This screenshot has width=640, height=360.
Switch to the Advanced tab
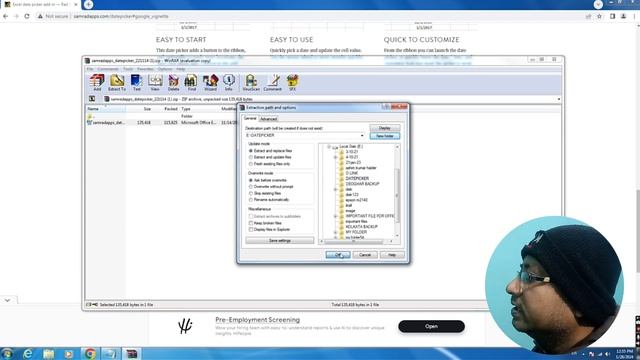(x=269, y=119)
